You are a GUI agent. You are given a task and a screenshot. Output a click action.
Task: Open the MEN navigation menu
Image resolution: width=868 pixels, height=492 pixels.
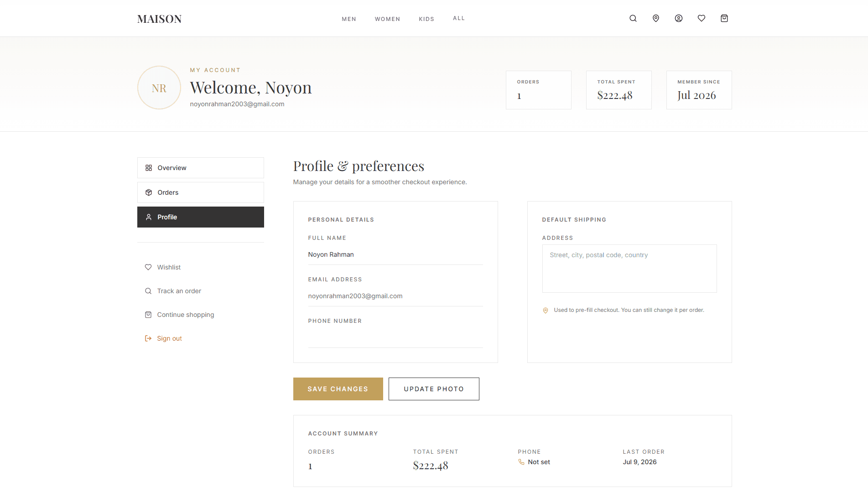point(349,19)
